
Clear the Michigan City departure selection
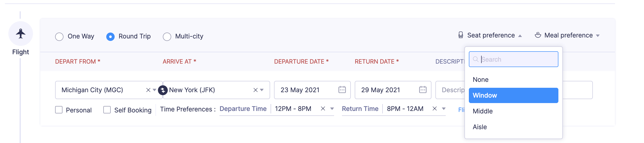pyautogui.click(x=148, y=90)
